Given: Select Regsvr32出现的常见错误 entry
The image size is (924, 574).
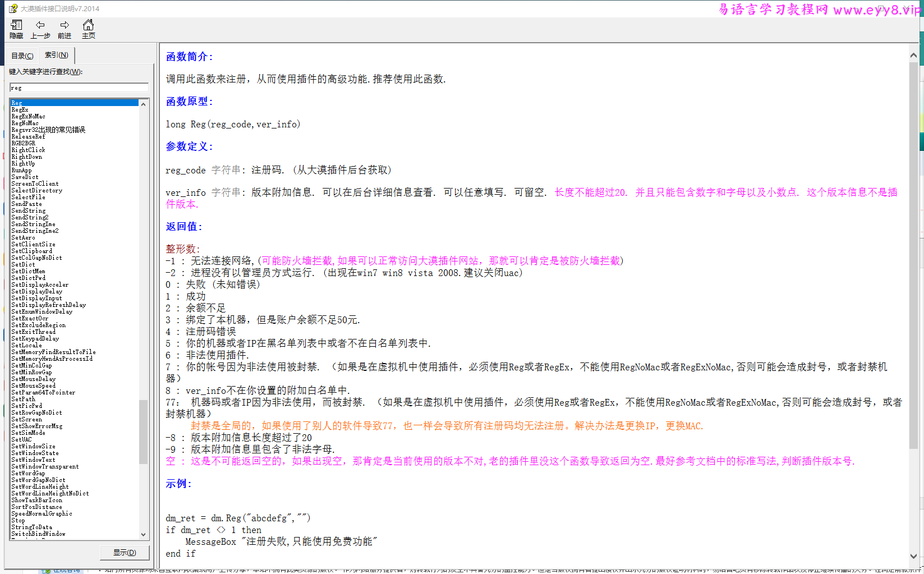Looking at the screenshot, I should pos(48,130).
